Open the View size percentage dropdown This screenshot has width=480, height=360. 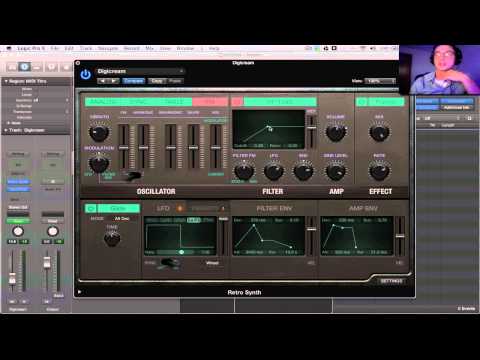tap(380, 81)
